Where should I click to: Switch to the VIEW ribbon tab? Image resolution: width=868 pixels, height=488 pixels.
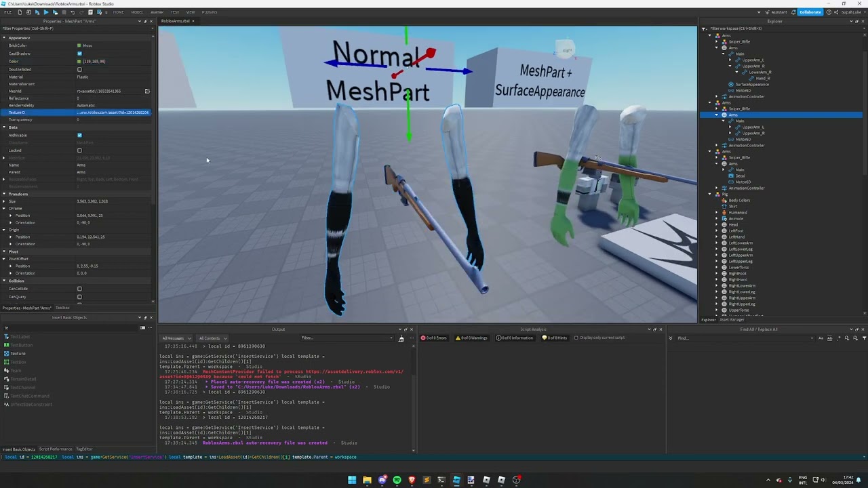click(x=191, y=12)
